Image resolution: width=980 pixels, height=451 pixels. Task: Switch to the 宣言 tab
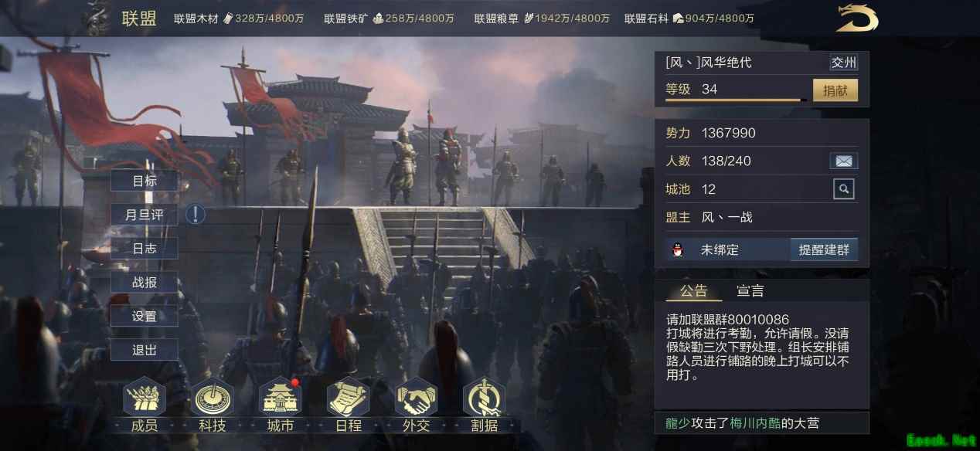(750, 290)
